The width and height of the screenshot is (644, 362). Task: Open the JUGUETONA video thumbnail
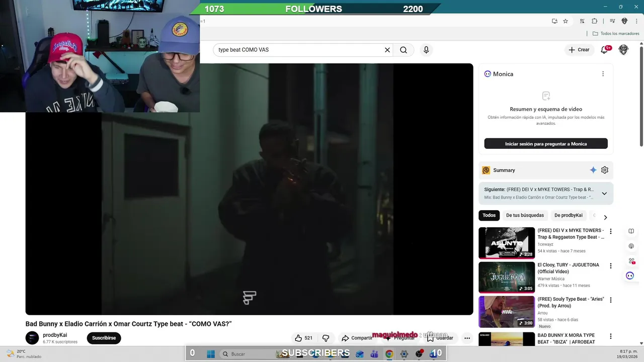[x=507, y=277]
